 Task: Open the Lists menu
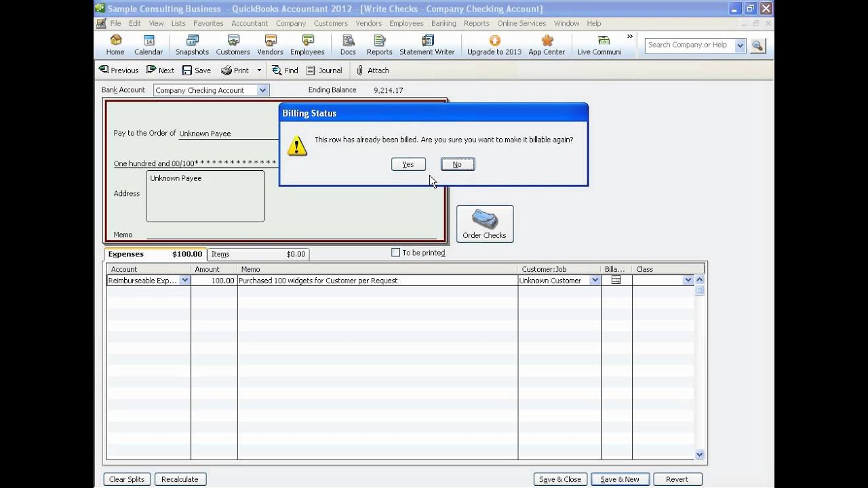coord(178,23)
